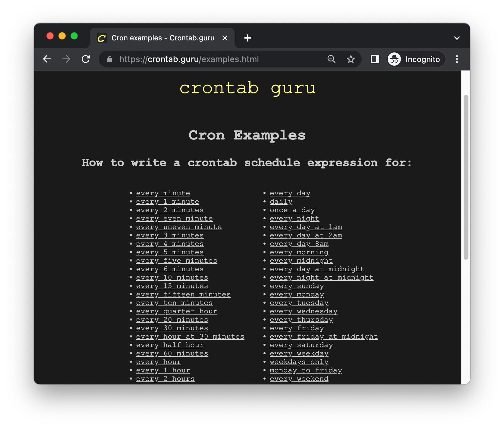Open the 'every monday' link

pos(297,294)
